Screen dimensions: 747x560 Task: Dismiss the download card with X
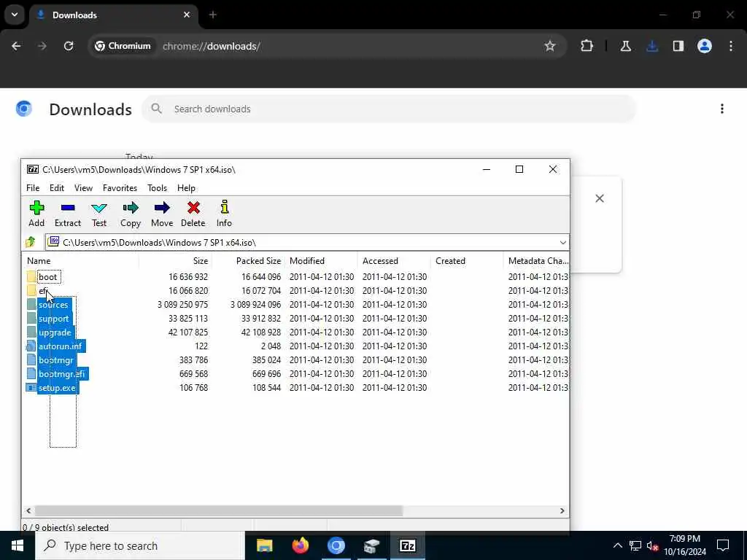(600, 198)
